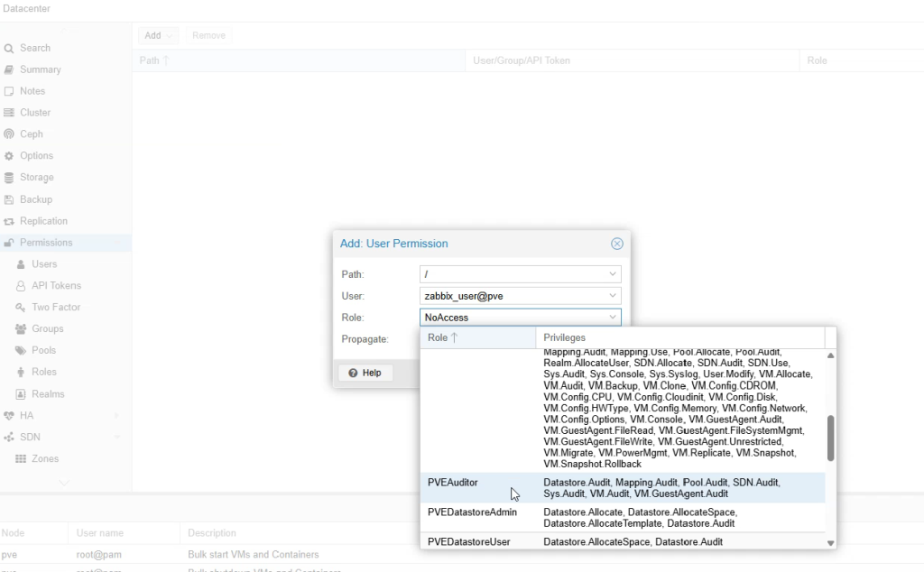The image size is (924, 572).
Task: Close the Add User Permission dialog
Action: (x=617, y=244)
